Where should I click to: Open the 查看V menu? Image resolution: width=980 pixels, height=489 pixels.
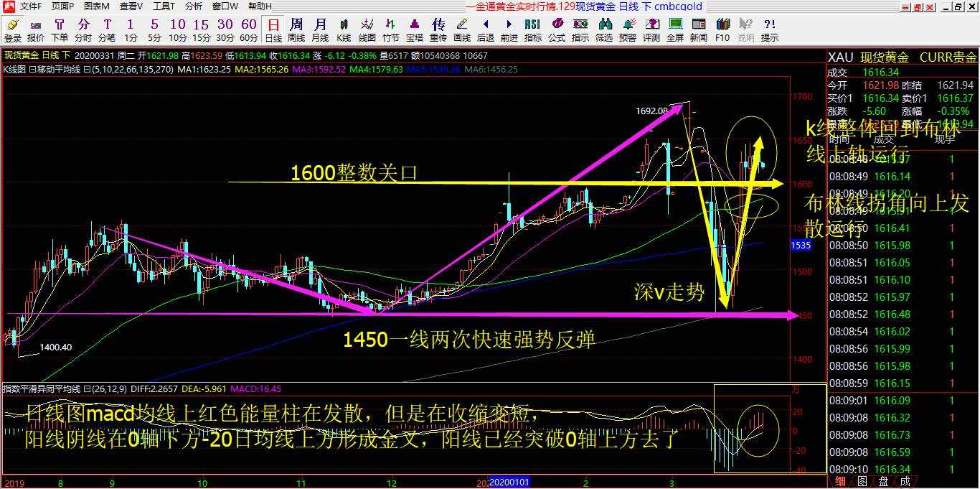point(131,6)
